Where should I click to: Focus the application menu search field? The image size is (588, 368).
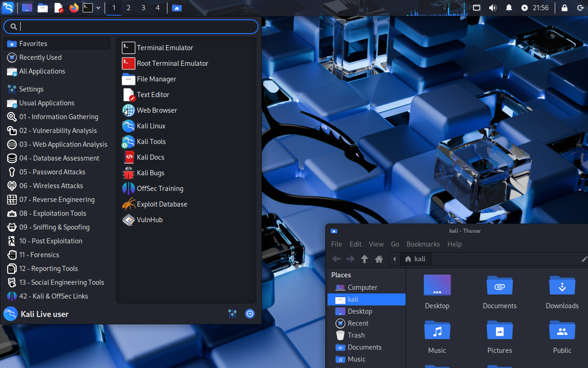tap(131, 27)
